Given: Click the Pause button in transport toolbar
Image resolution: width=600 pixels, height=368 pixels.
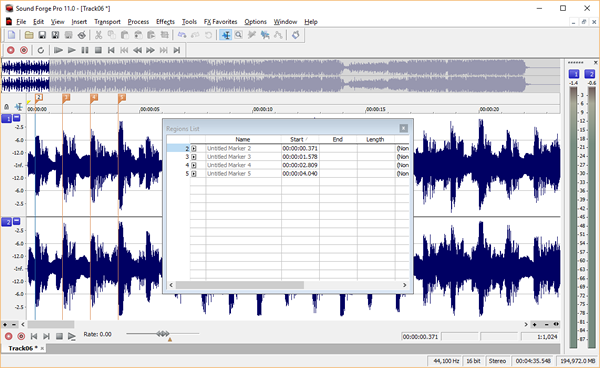Looking at the screenshot, I should (x=85, y=50).
